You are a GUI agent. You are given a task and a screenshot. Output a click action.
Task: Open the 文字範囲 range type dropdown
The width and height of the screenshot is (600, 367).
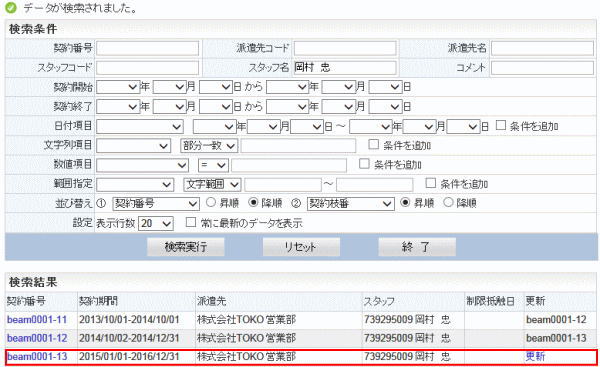212,184
